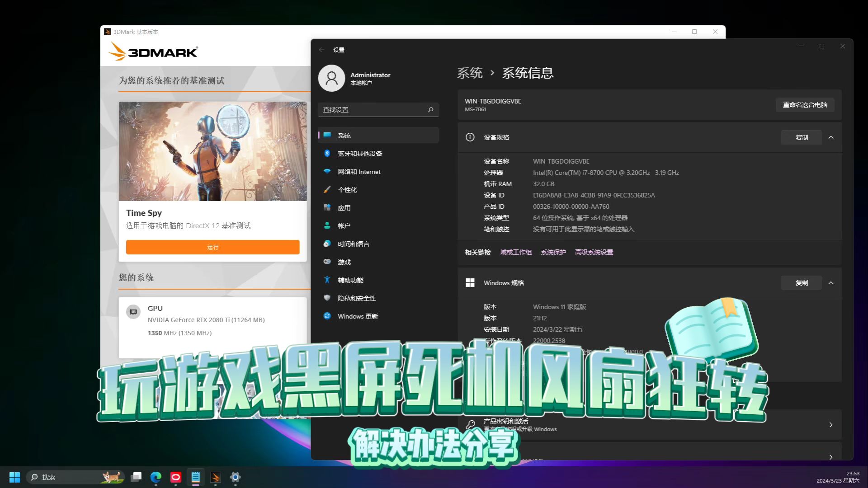
Task: Open 域或工作组 link
Action: [x=516, y=252]
